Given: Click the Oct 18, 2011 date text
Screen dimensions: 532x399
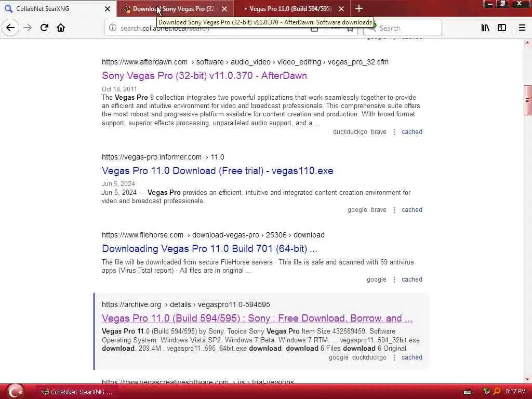Looking at the screenshot, I should tap(119, 89).
